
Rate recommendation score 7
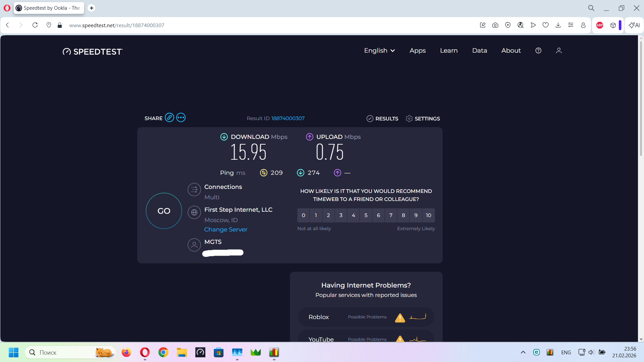click(x=391, y=215)
